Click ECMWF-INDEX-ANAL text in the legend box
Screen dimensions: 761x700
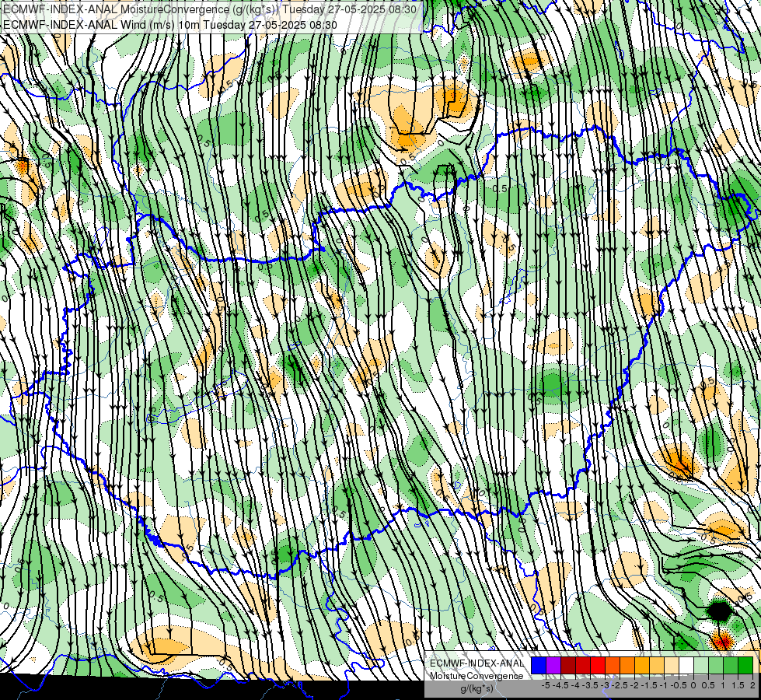[x=477, y=663]
